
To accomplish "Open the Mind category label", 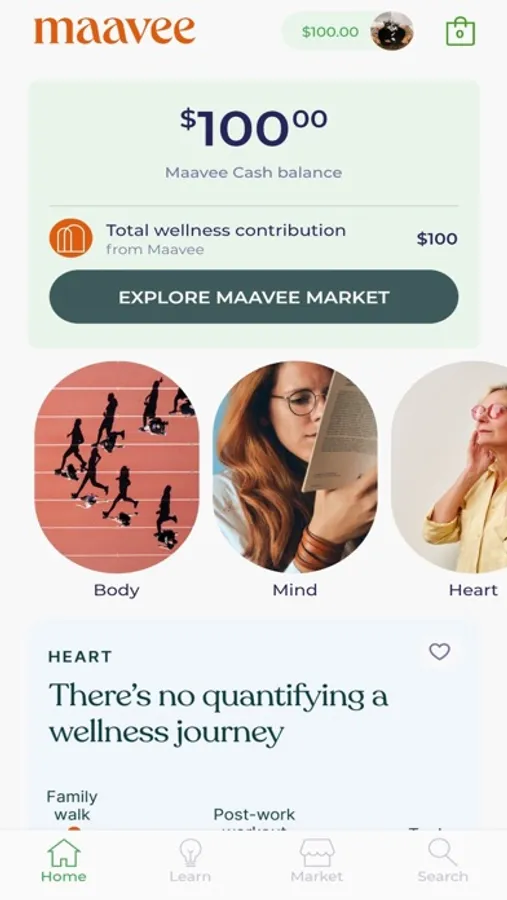I will 295,590.
